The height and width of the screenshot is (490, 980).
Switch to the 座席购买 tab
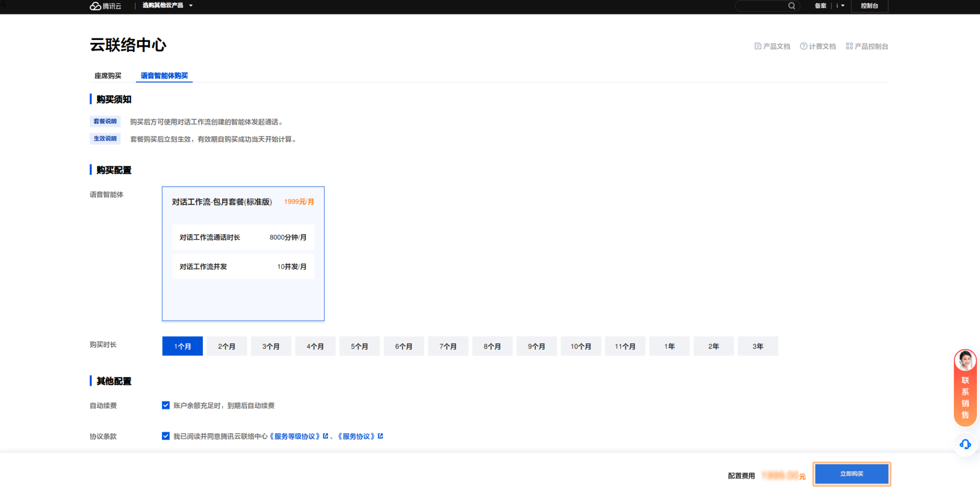[108, 75]
